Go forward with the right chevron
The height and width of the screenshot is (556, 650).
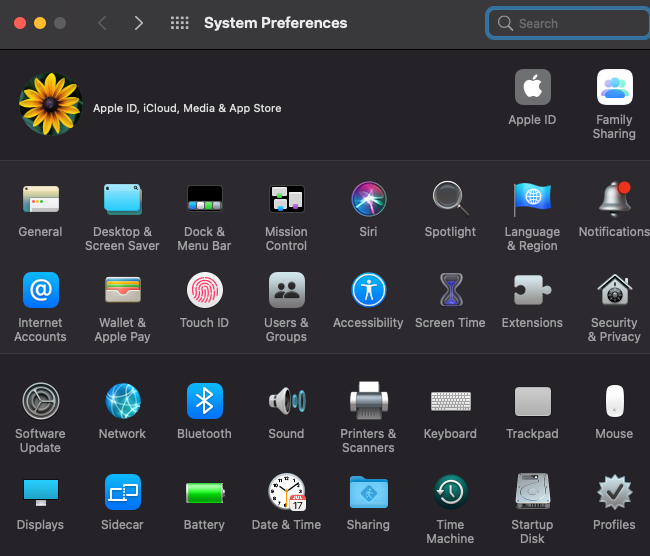pyautogui.click(x=138, y=23)
